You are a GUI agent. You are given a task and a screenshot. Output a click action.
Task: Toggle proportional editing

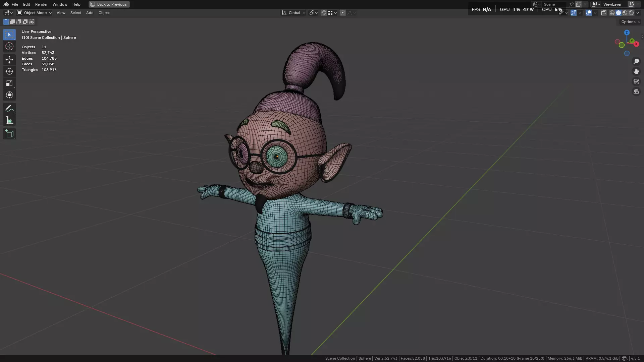coord(343,13)
